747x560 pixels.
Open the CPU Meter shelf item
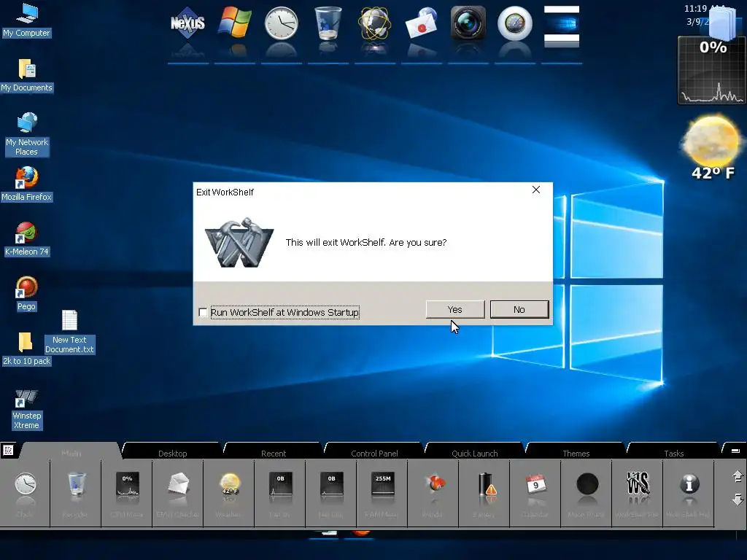coord(127,493)
